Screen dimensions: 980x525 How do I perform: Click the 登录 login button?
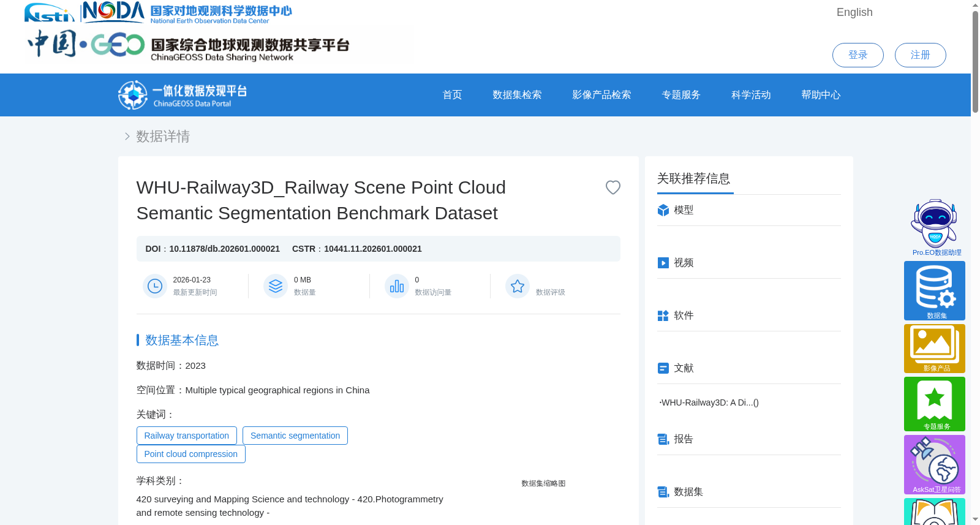pyautogui.click(x=858, y=55)
